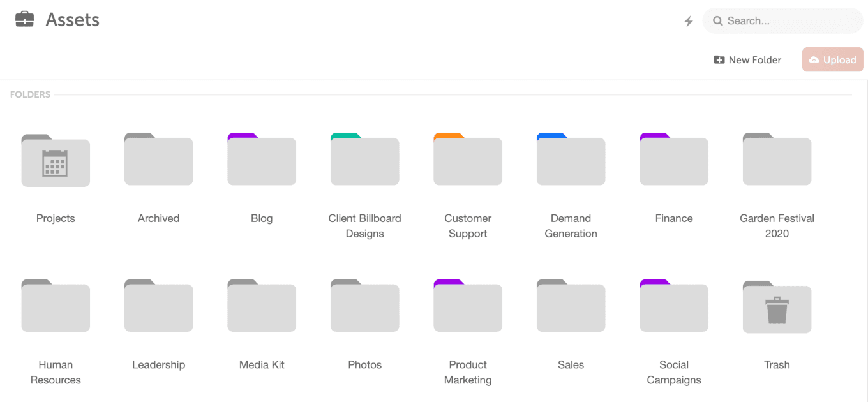Viewport: 868px width, 402px height.
Task: Open the Leadership folder
Action: point(158,307)
